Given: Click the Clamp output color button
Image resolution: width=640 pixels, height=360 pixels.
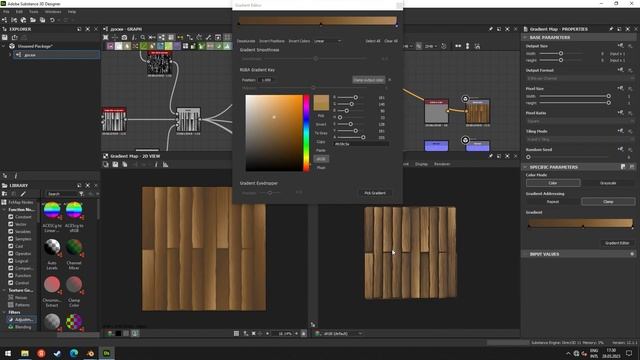Looking at the screenshot, I should [368, 80].
